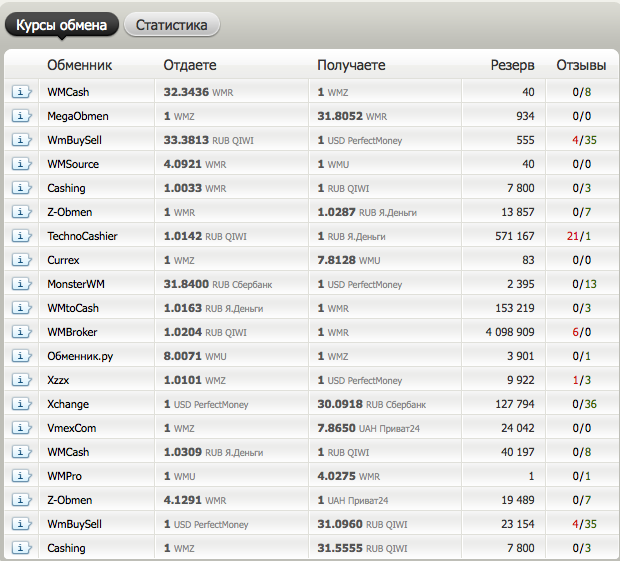Click info icon next to Currex
Image resolution: width=620 pixels, height=561 pixels.
click(21, 260)
